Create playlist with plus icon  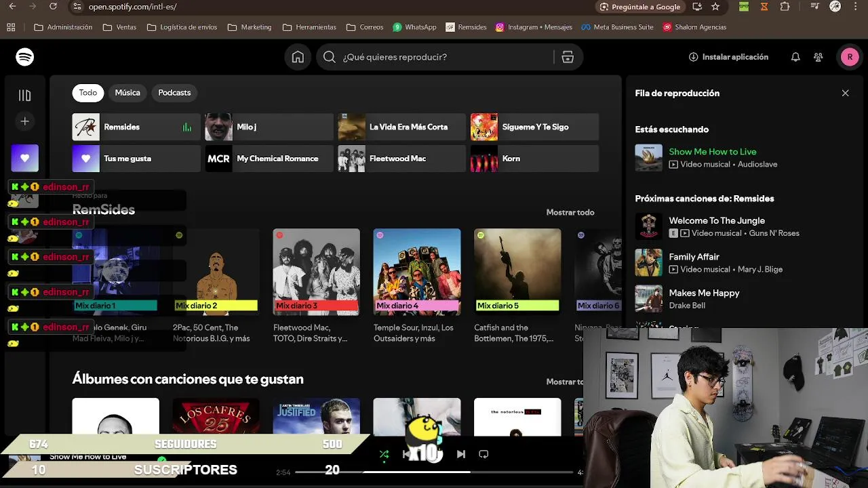click(25, 121)
